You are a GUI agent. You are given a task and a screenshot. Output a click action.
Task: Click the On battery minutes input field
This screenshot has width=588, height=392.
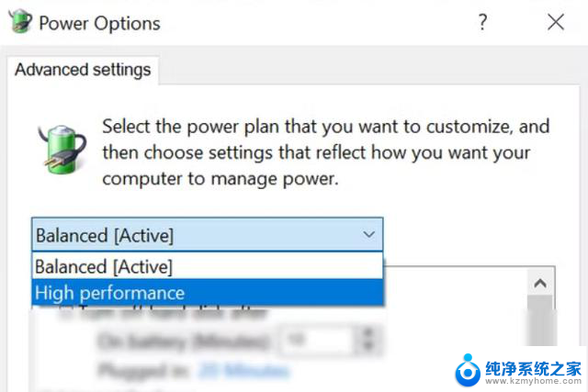[317, 341]
